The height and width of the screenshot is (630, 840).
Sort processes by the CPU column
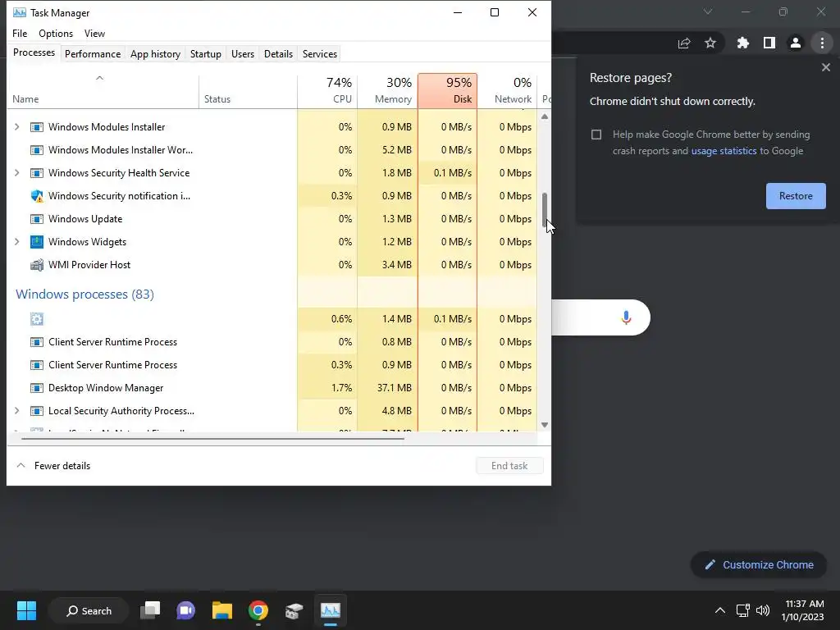(x=327, y=90)
